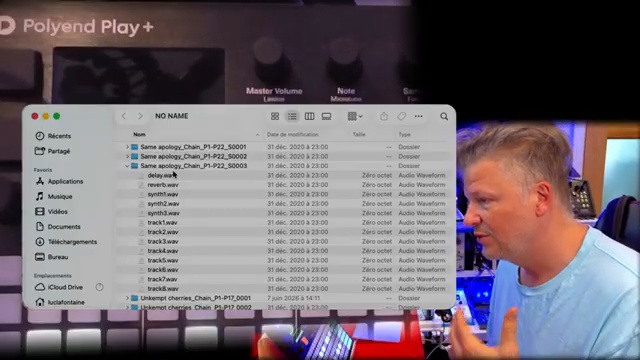The height and width of the screenshot is (360, 640).
Task: Click the tag icon in the Finder toolbar
Action: [x=401, y=116]
